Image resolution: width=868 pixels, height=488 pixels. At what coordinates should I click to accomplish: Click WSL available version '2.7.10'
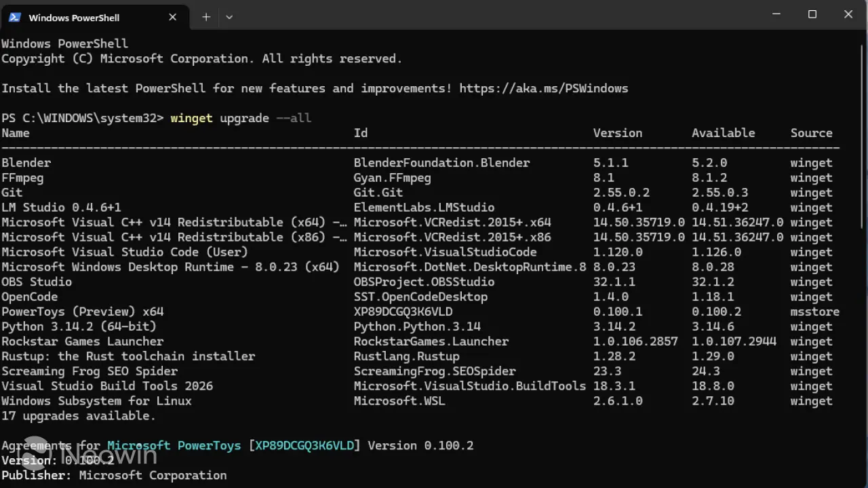[713, 402]
